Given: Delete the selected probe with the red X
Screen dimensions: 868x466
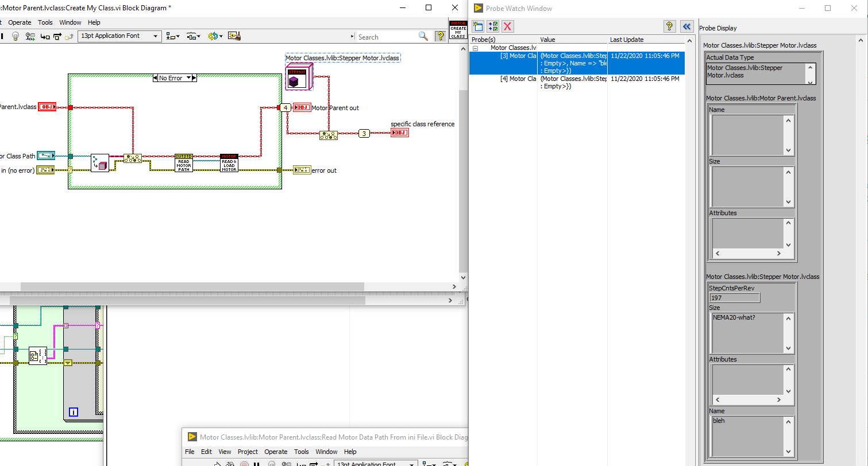Looking at the screenshot, I should pos(507,26).
